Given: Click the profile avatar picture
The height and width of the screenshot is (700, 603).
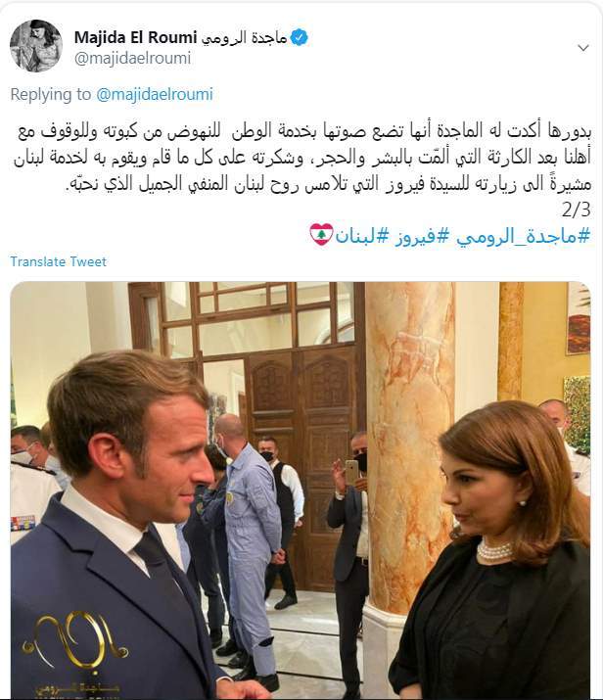Looking at the screenshot, I should click(35, 46).
